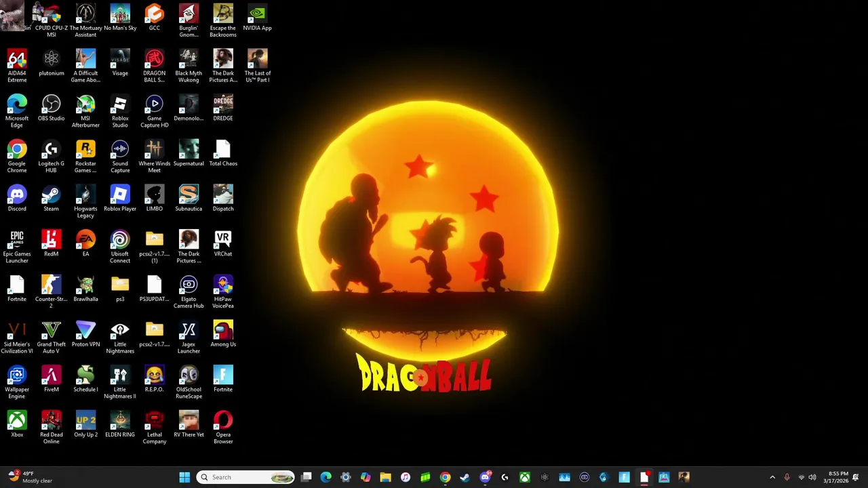Open File Explorer from the taskbar
This screenshot has width=868, height=488.
coord(385,477)
